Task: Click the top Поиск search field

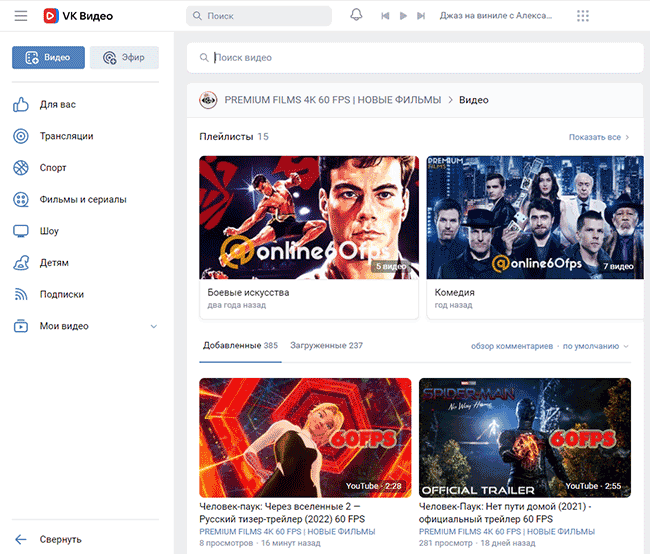Action: [x=259, y=16]
